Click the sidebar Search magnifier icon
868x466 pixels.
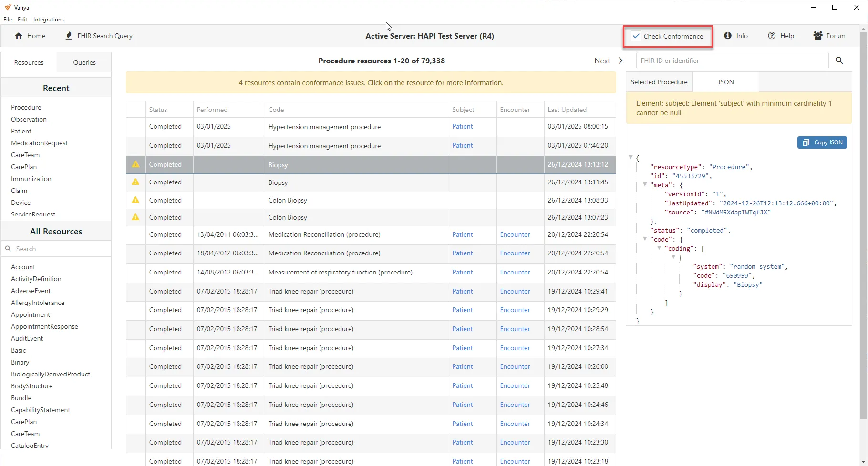click(8, 249)
